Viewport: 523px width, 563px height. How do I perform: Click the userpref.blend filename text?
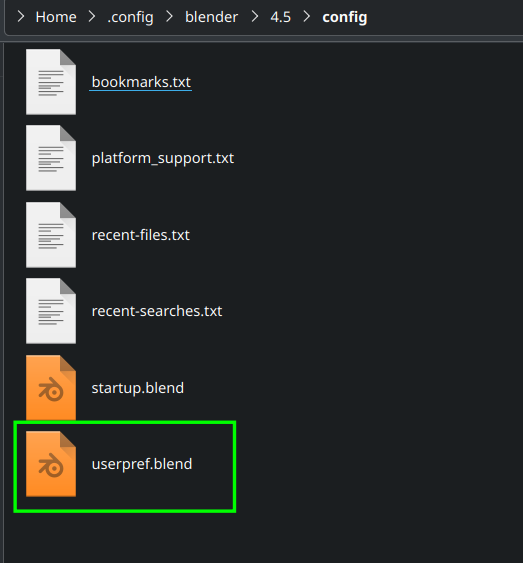tap(142, 464)
